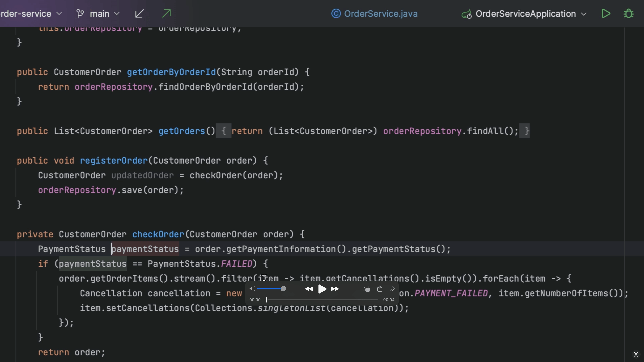Mute the video player's volume speaker icon
The image size is (644, 362).
pyautogui.click(x=252, y=289)
